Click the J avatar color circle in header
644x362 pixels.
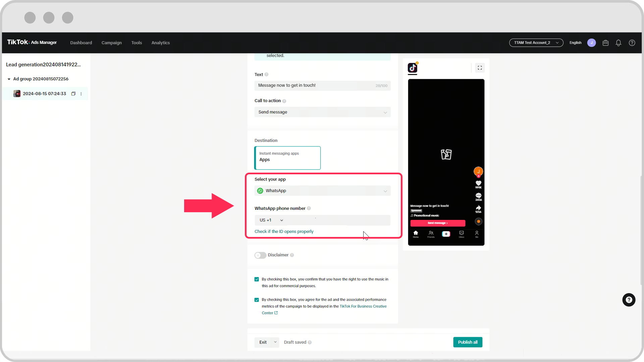pos(591,43)
